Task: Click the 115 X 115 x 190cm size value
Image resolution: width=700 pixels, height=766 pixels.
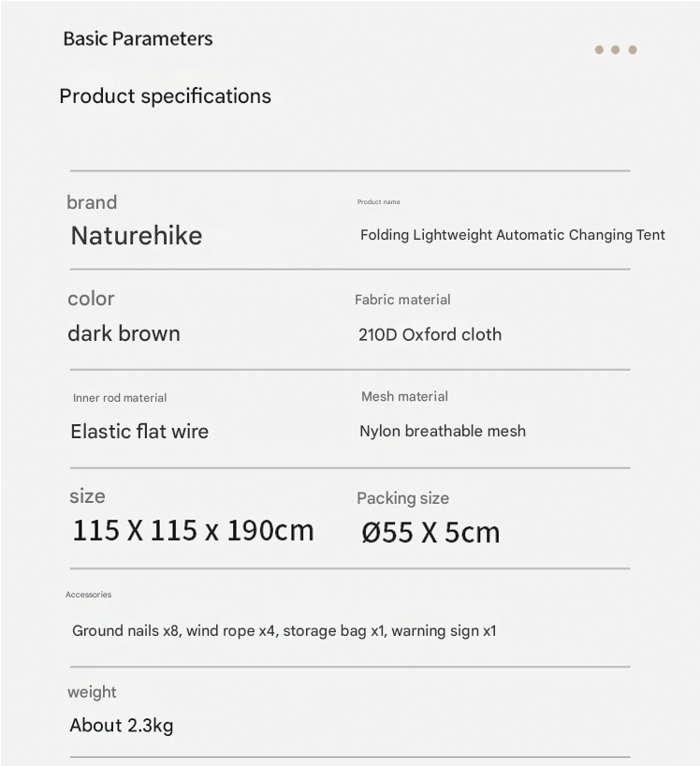Action: [x=193, y=531]
